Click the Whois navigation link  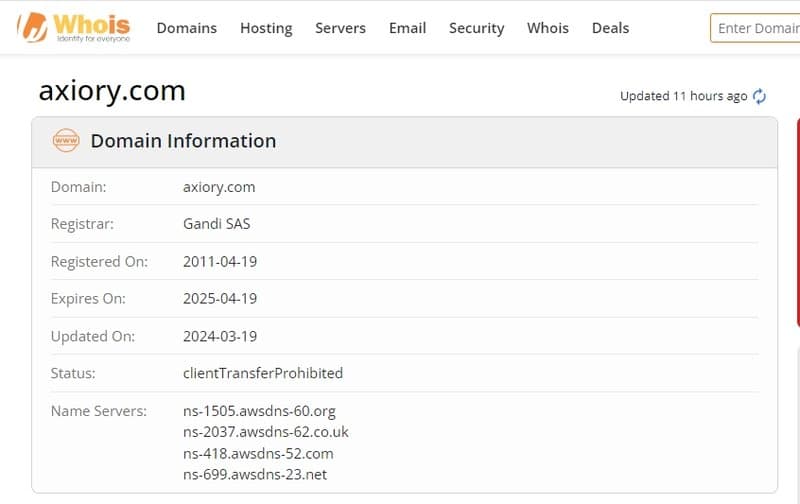point(548,28)
